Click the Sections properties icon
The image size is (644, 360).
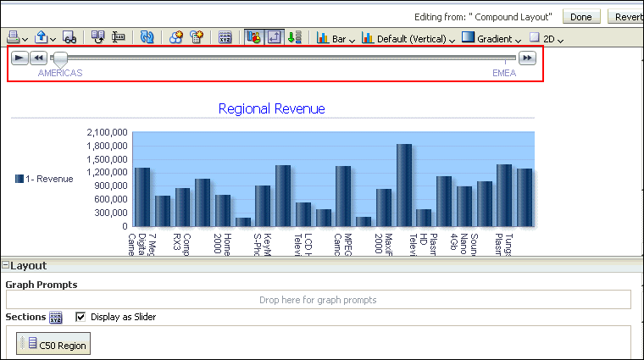point(56,318)
